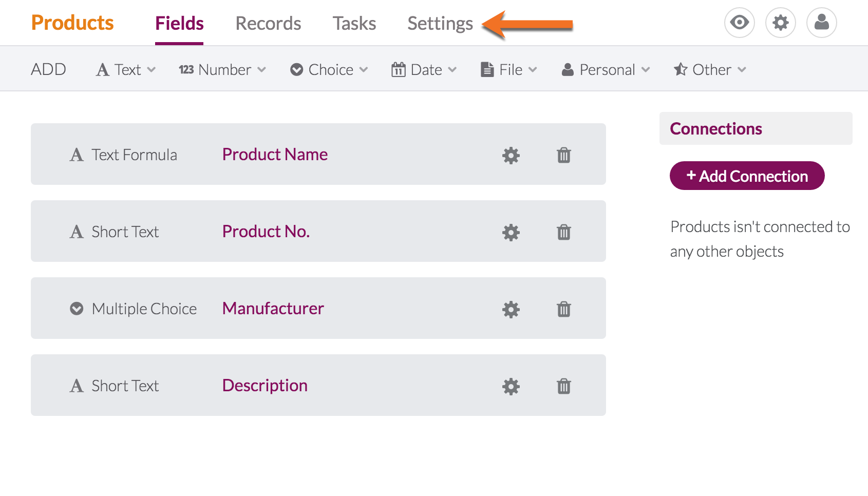Click 'Short Text' label in Description row
Viewport: 868px width, 496px height.
tap(125, 386)
